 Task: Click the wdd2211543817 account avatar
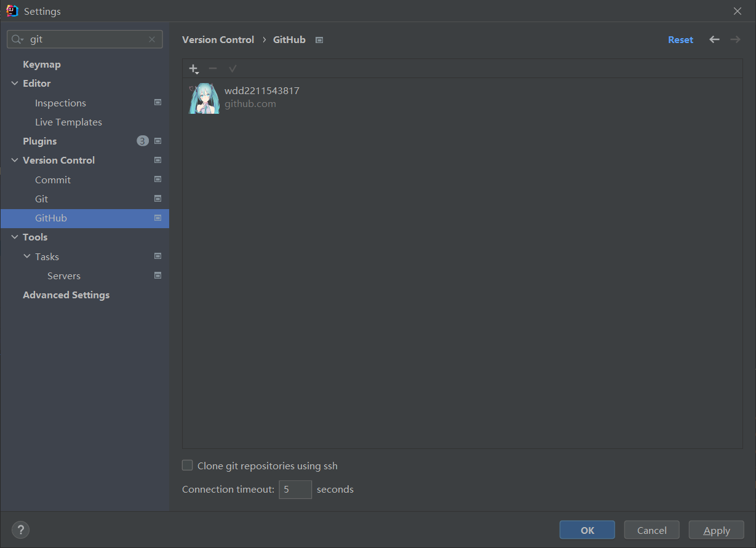click(204, 98)
